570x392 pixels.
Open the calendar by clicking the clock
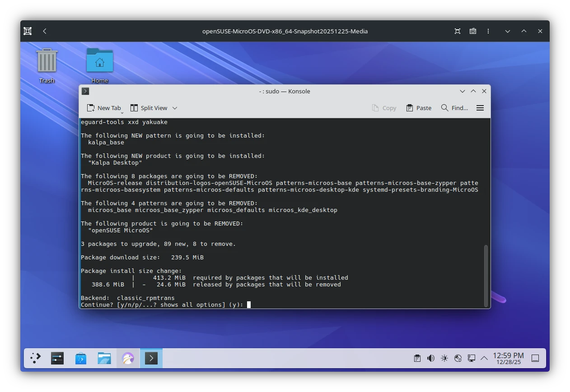tap(509, 358)
